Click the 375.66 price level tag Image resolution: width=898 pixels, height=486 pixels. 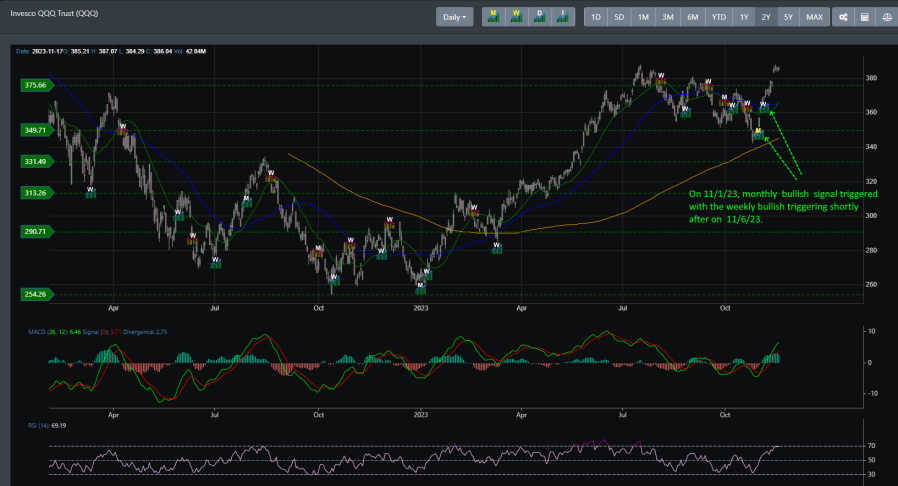(36, 85)
